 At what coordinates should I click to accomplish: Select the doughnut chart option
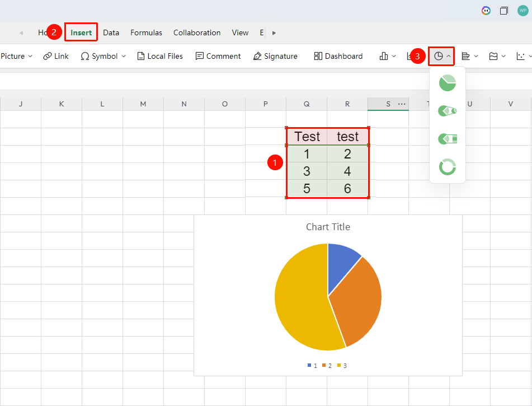tap(447, 167)
